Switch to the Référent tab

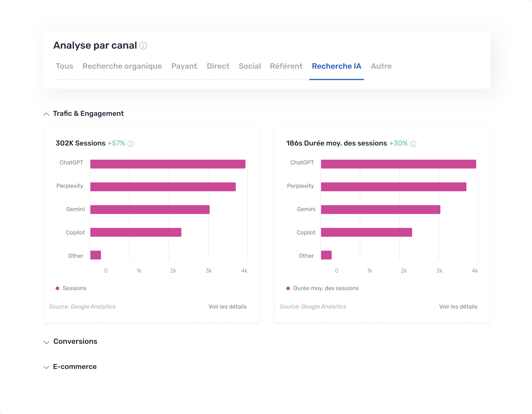(286, 66)
